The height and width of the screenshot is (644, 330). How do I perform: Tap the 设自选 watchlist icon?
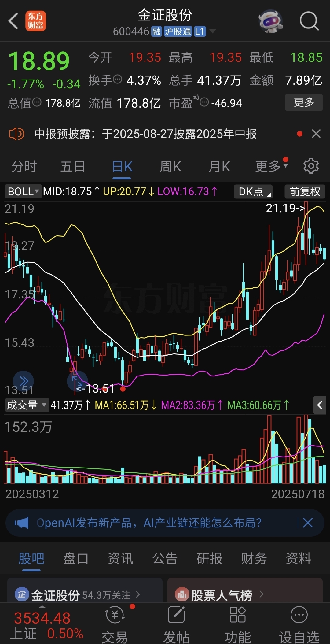299,615
